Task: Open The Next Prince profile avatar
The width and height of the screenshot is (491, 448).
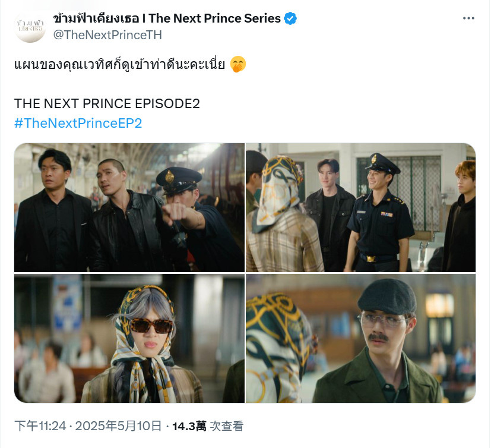Action: pyautogui.click(x=30, y=27)
